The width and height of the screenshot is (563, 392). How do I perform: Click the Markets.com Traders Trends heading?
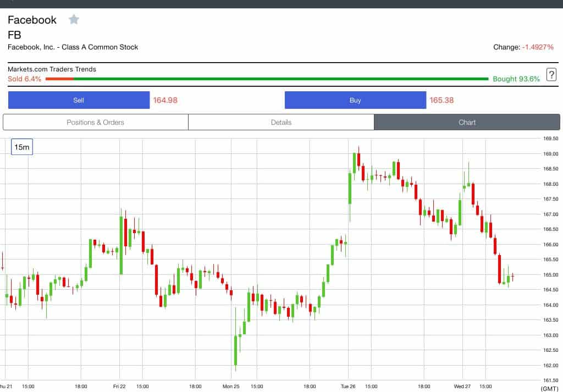click(x=52, y=69)
